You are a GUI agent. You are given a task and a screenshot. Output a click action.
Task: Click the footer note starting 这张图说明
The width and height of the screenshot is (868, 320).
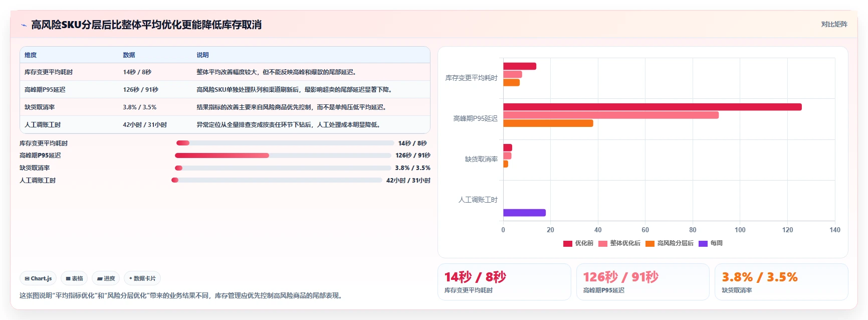coord(182,295)
